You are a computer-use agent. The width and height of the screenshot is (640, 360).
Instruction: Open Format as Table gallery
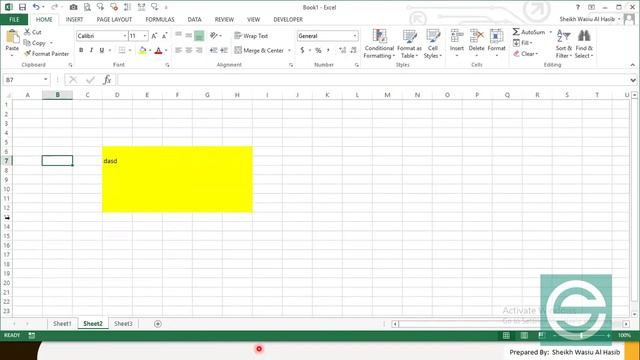[x=409, y=44]
